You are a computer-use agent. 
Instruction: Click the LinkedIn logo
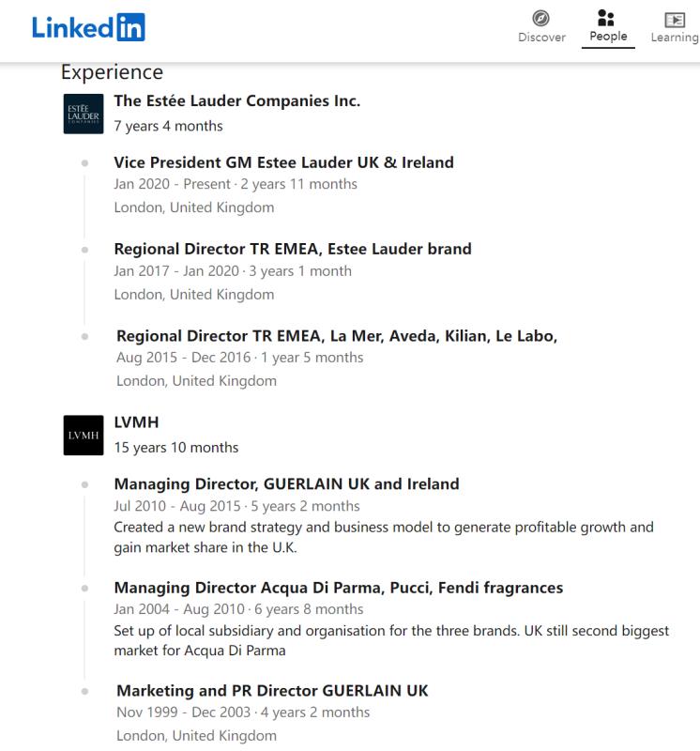pos(88,27)
